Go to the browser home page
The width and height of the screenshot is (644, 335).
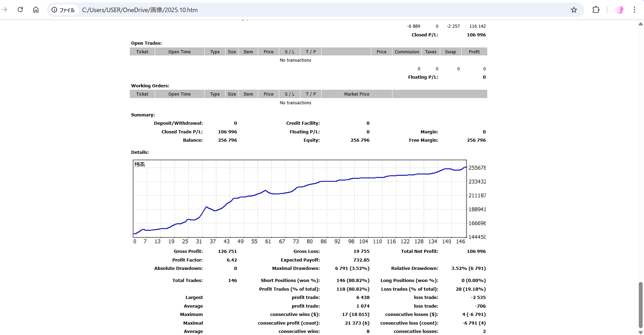[x=36, y=10]
